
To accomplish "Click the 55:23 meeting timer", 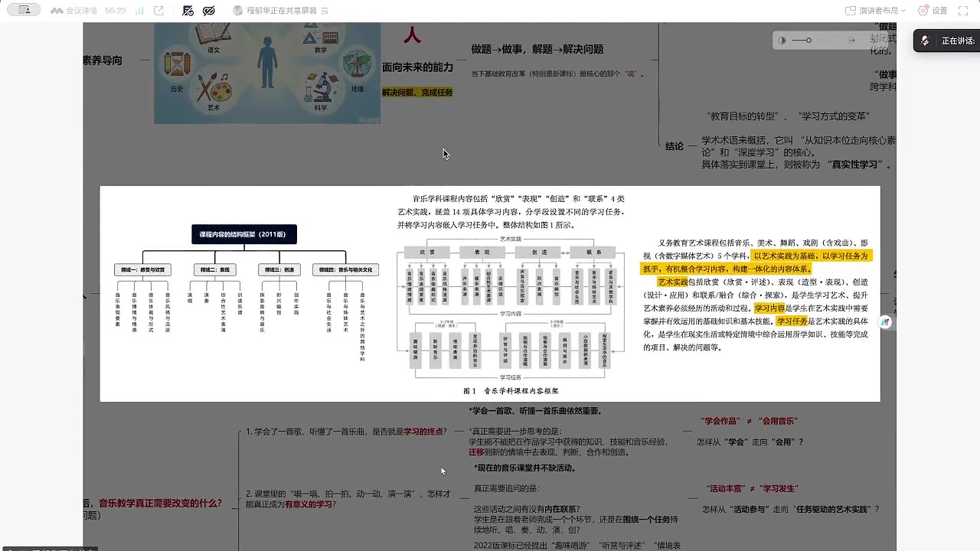I will click(x=115, y=11).
